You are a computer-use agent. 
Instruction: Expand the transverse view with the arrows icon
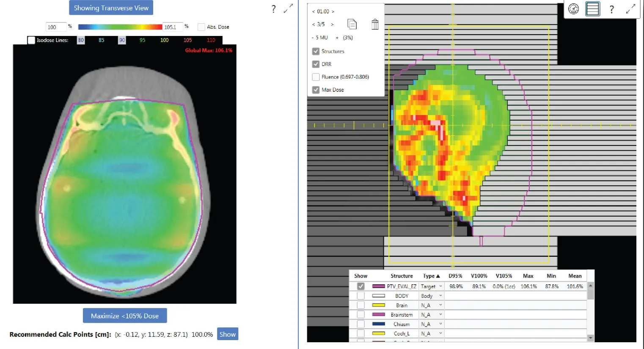288,8
